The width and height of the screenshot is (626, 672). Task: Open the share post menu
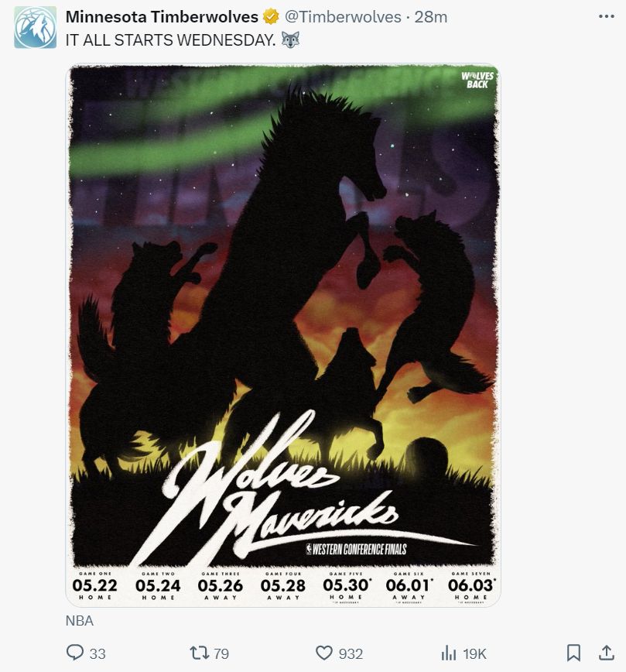pyautogui.click(x=607, y=653)
